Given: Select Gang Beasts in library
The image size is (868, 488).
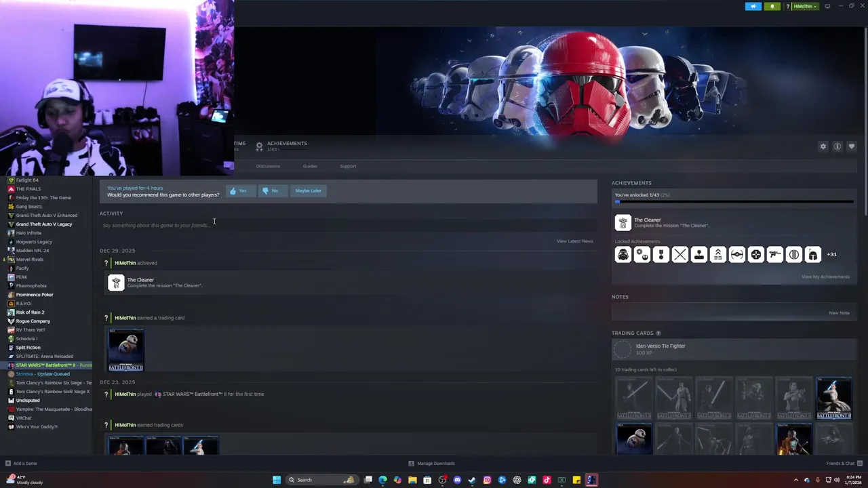Looking at the screenshot, I should pyautogui.click(x=29, y=207).
